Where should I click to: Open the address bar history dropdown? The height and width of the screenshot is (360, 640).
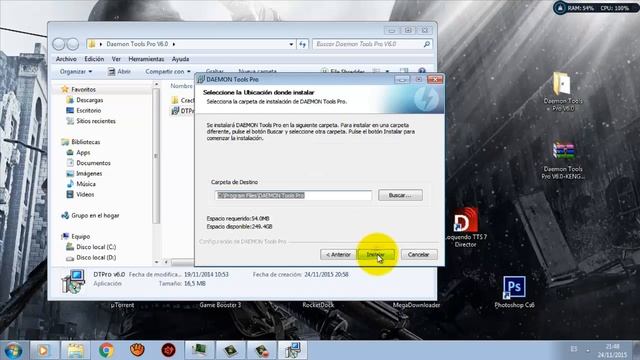pos(291,44)
